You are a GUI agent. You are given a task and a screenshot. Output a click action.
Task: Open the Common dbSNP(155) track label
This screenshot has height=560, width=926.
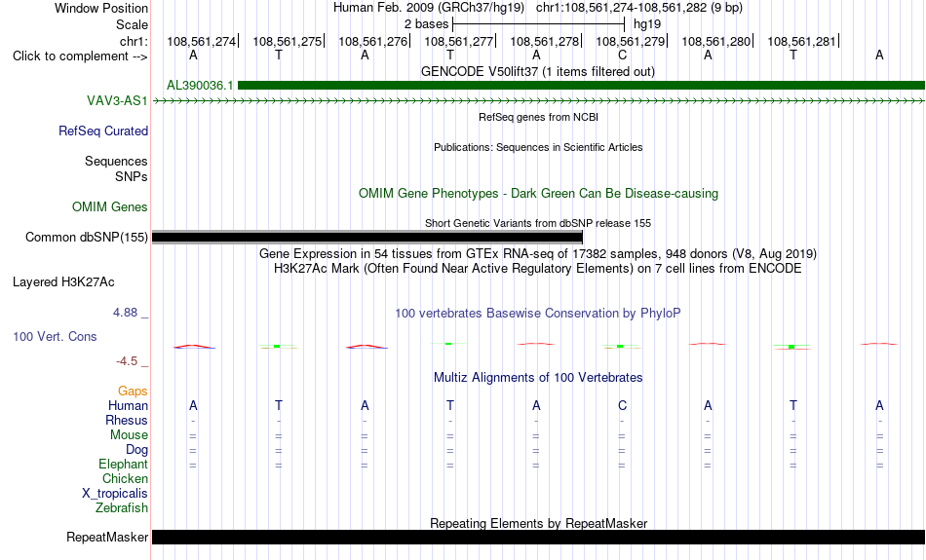pos(87,238)
